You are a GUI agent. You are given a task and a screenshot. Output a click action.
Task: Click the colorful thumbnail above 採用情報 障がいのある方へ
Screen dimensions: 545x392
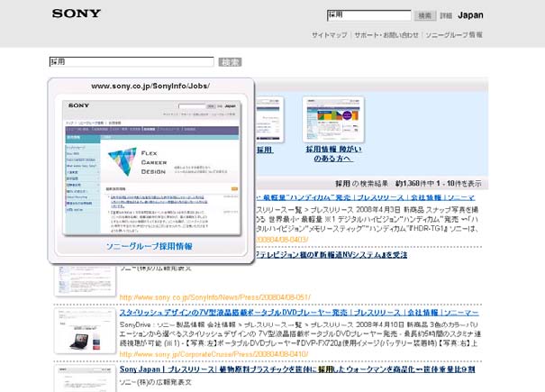coord(333,119)
